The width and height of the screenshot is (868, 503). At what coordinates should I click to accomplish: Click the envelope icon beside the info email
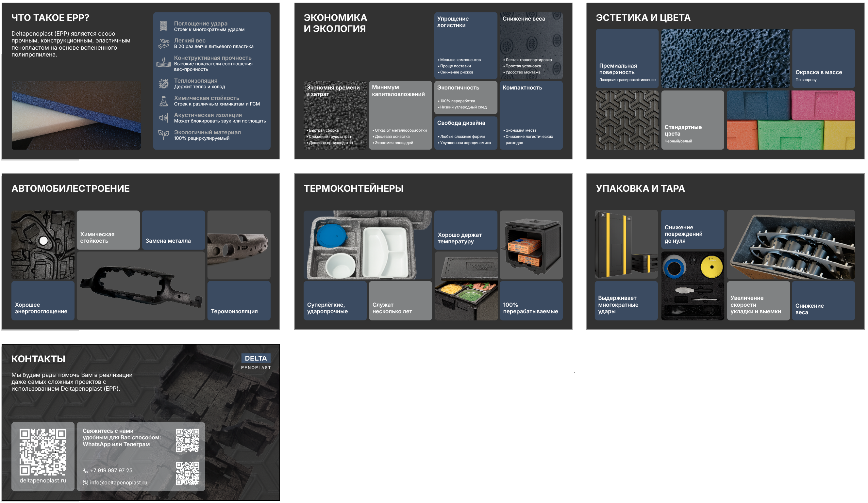pos(85,483)
